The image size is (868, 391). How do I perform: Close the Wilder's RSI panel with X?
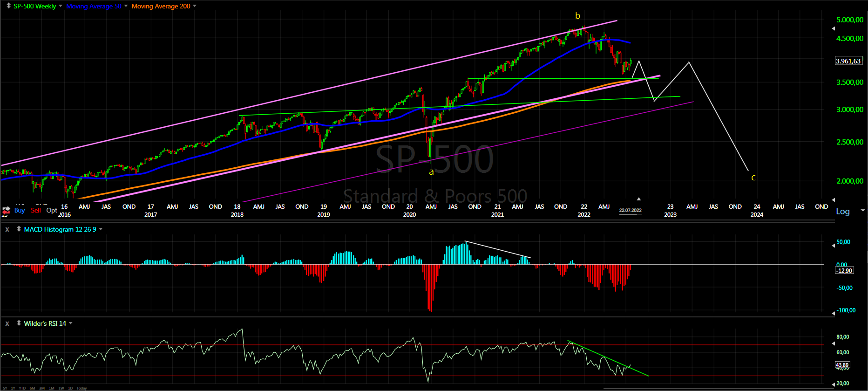coord(7,323)
